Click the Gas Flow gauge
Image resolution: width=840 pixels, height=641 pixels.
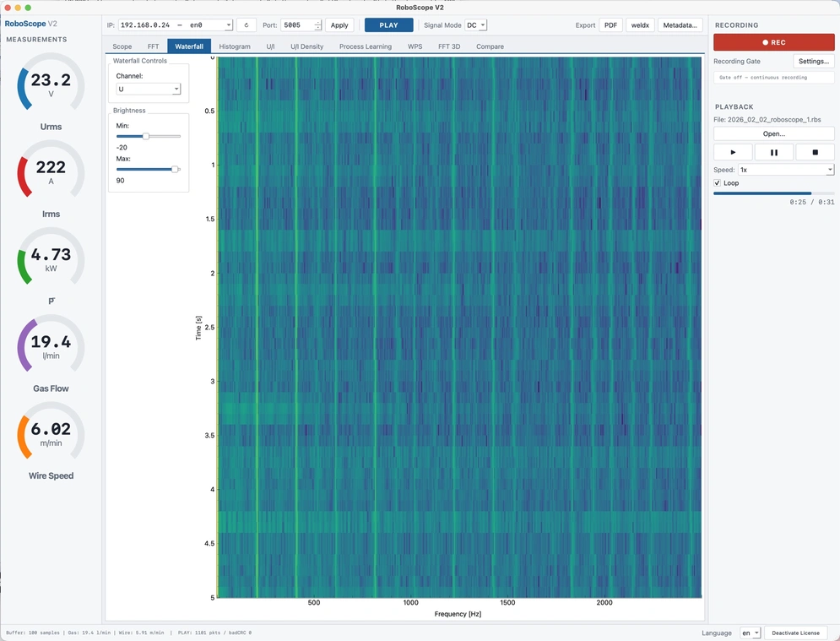pyautogui.click(x=51, y=345)
